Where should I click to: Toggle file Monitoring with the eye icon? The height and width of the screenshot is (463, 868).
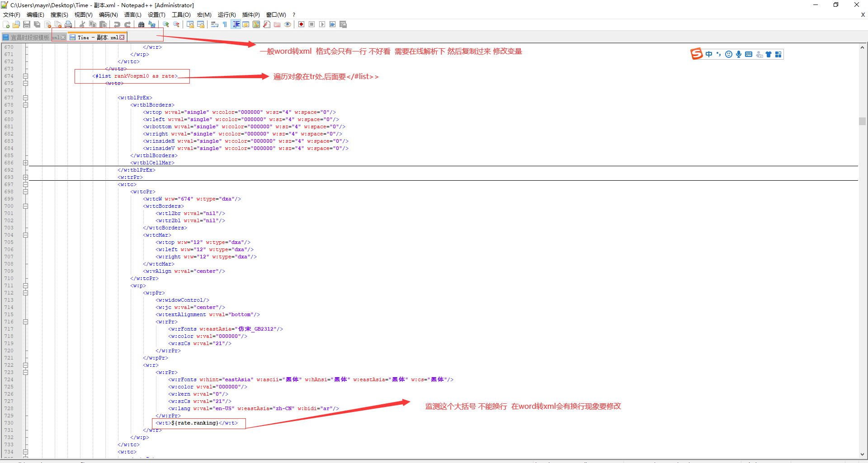[x=288, y=24]
